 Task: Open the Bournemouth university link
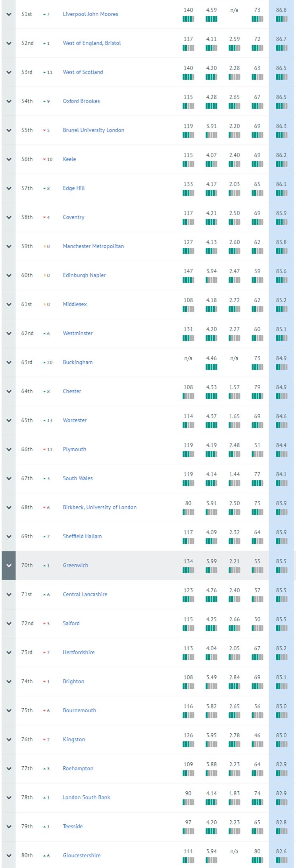(79, 710)
